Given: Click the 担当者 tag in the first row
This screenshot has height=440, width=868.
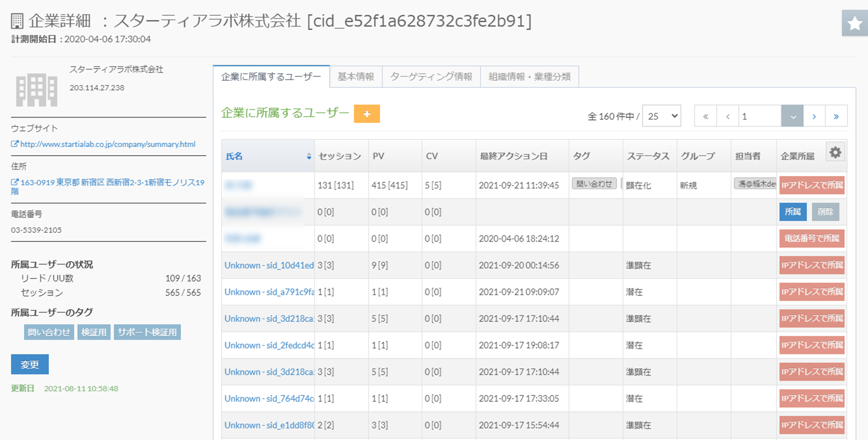Looking at the screenshot, I should (x=755, y=183).
